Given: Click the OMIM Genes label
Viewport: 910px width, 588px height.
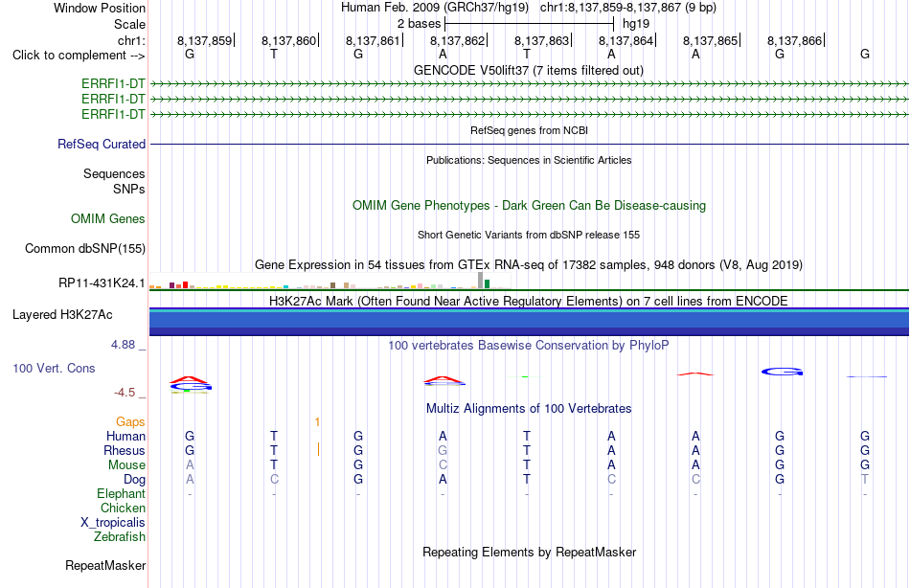Looking at the screenshot, I should click(108, 219).
